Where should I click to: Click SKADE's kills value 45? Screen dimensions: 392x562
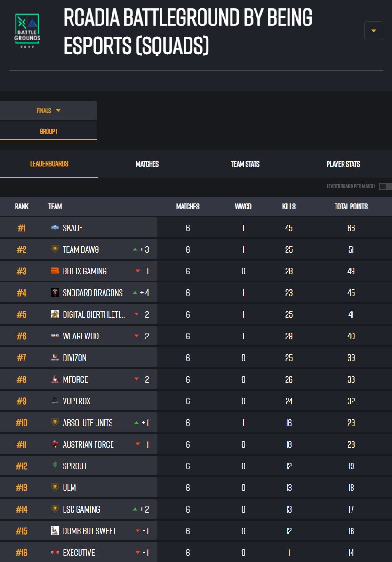tap(289, 228)
